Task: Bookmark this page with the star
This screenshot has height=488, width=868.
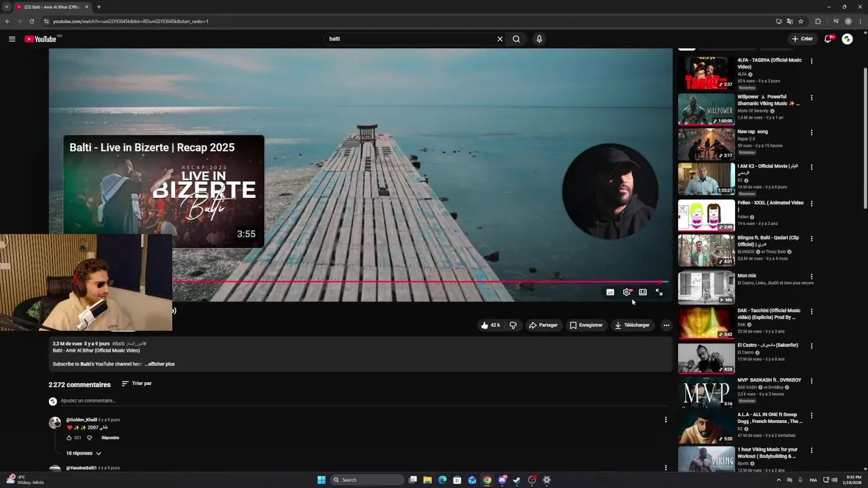Action: [801, 21]
